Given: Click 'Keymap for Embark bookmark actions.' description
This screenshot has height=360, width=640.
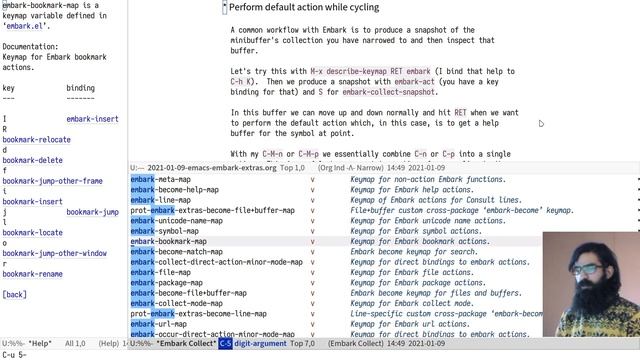Looking at the screenshot, I should coord(420,241).
